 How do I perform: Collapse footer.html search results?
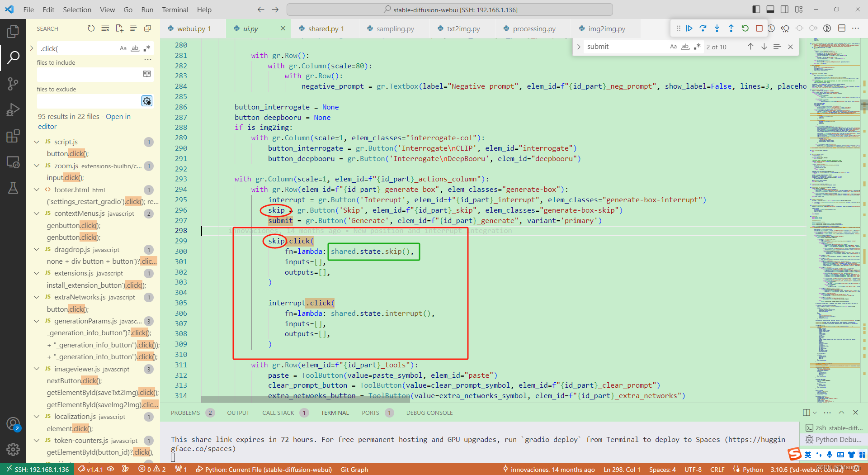(37, 190)
